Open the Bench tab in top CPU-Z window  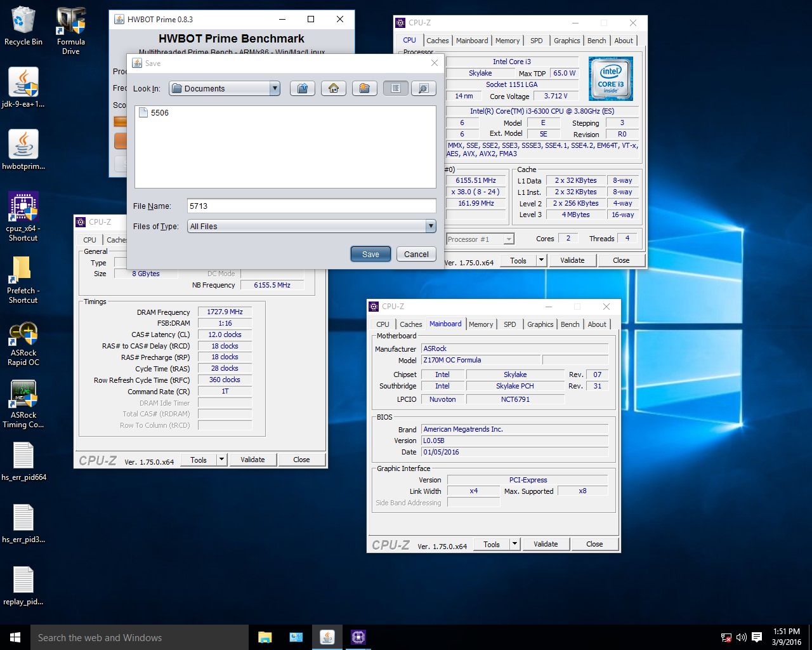(x=596, y=41)
